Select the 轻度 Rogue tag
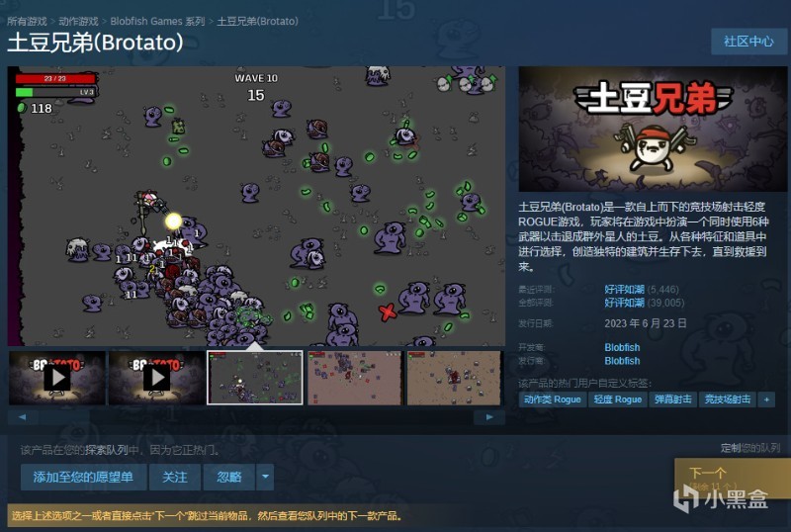The width and height of the screenshot is (791, 532). pyautogui.click(x=618, y=399)
